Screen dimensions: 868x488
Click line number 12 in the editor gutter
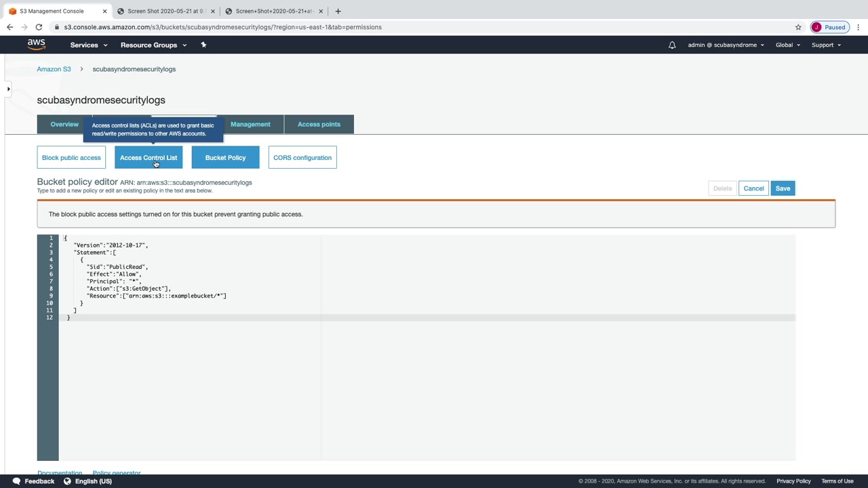point(50,318)
